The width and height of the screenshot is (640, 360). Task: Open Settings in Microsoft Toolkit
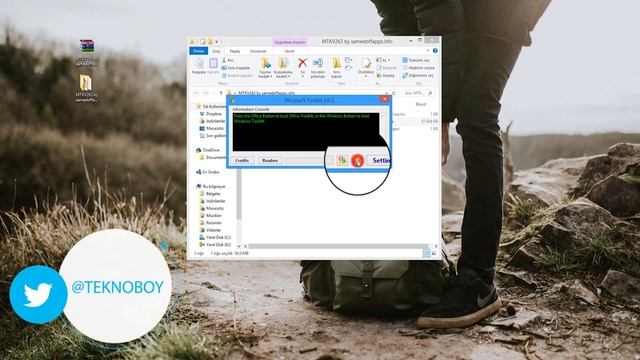point(379,160)
